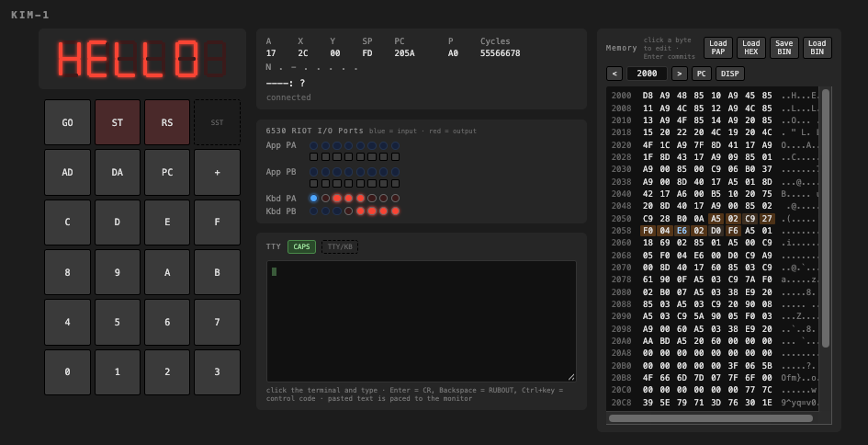Toggle the SST single-step switch

coord(217,122)
